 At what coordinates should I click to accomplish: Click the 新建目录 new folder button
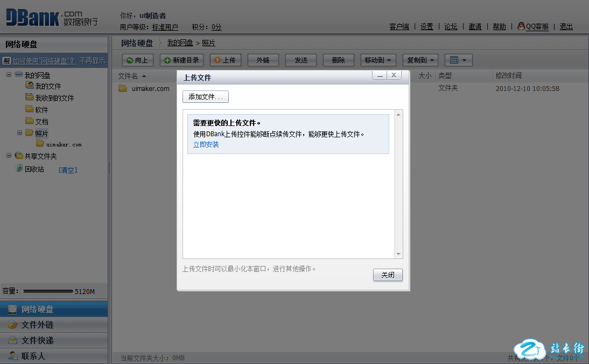click(181, 60)
